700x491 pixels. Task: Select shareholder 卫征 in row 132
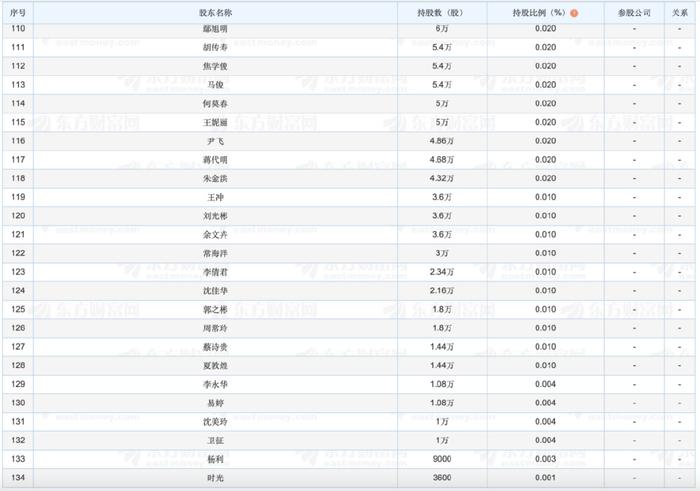pyautogui.click(x=215, y=440)
